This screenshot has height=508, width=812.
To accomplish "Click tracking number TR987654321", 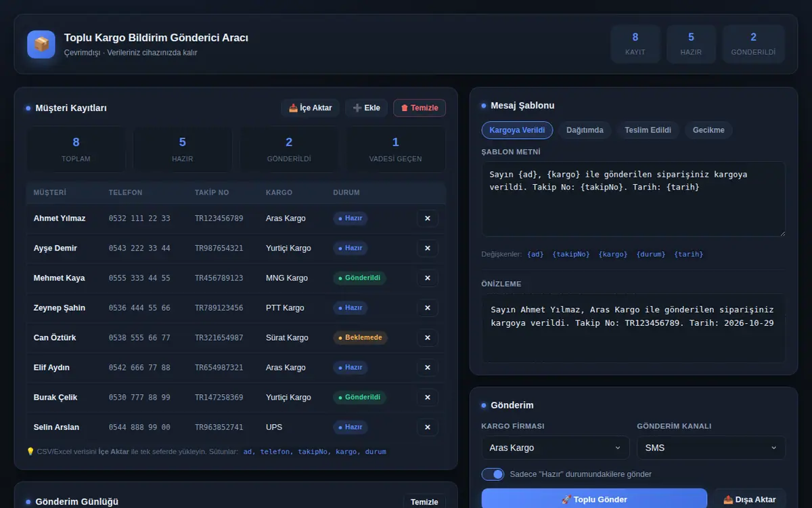I will point(219,248).
